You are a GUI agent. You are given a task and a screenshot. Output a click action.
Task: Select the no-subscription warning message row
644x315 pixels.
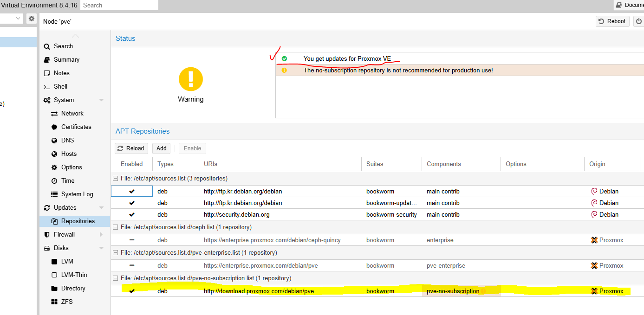(460, 70)
